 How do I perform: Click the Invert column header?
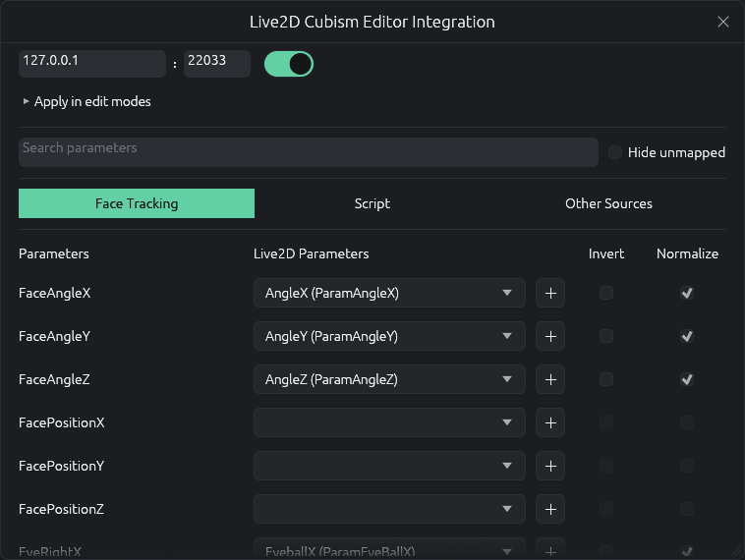[606, 253]
